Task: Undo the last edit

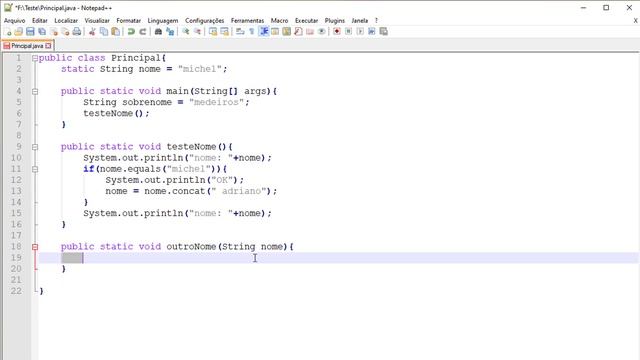Action: pyautogui.click(x=131, y=31)
